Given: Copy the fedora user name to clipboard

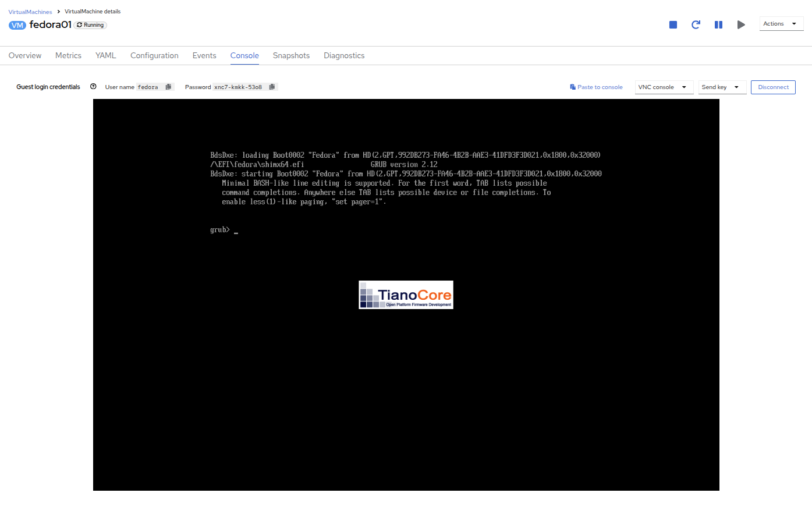Looking at the screenshot, I should point(168,87).
